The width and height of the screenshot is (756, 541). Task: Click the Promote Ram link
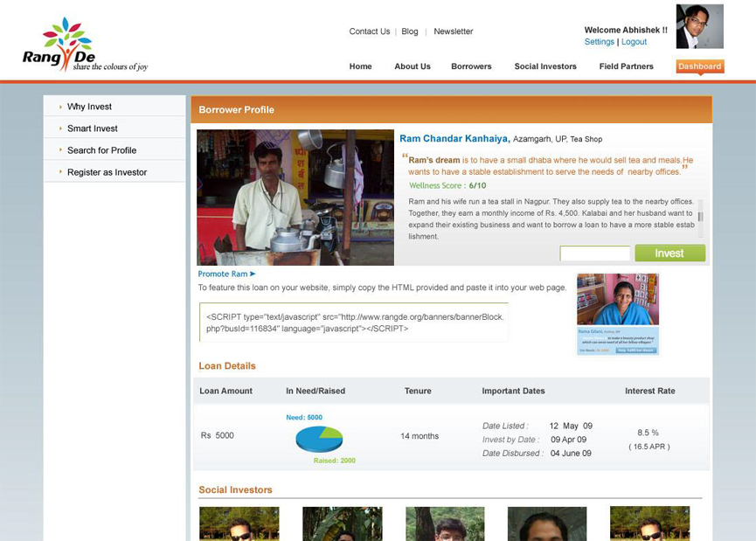(x=223, y=274)
